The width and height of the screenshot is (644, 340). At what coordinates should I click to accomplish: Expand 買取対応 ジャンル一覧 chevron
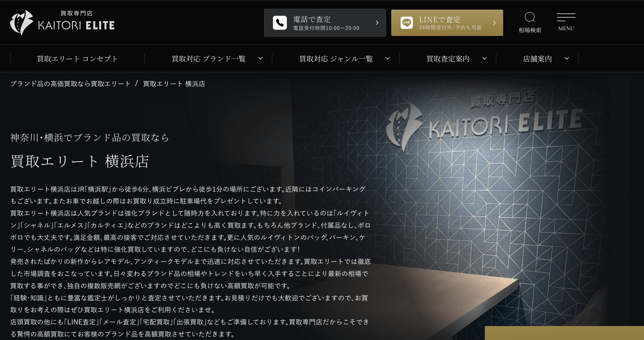tap(388, 58)
